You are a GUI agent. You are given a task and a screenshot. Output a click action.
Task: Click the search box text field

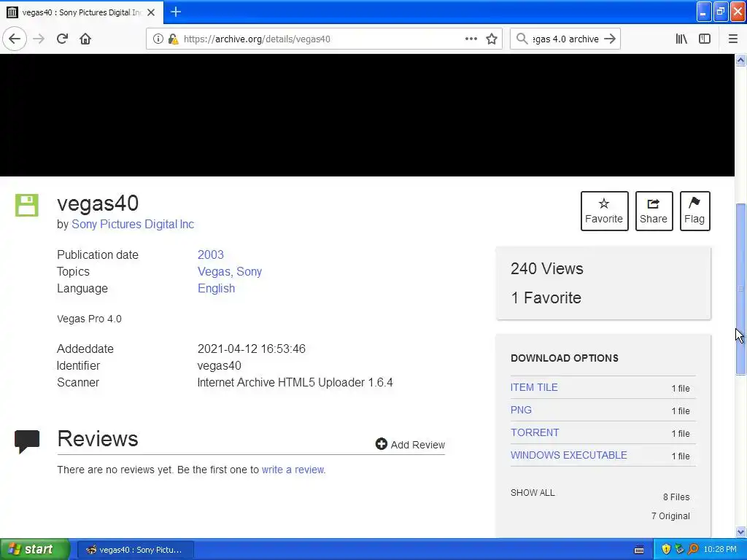(565, 39)
